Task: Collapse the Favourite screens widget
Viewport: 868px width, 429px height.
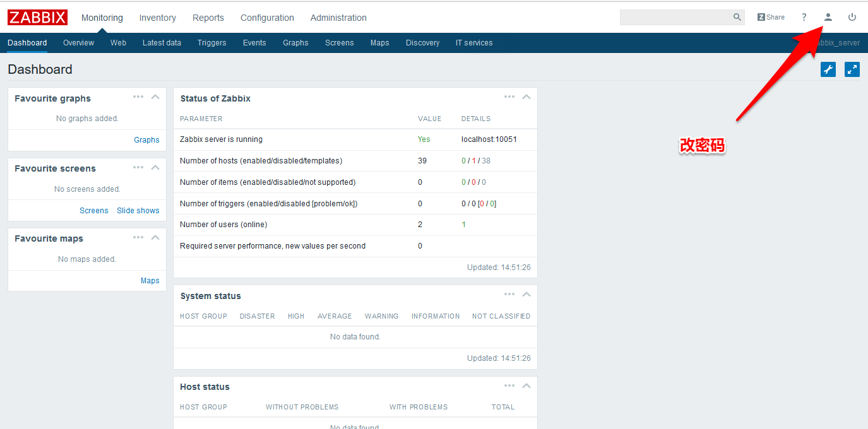Action: [x=155, y=167]
